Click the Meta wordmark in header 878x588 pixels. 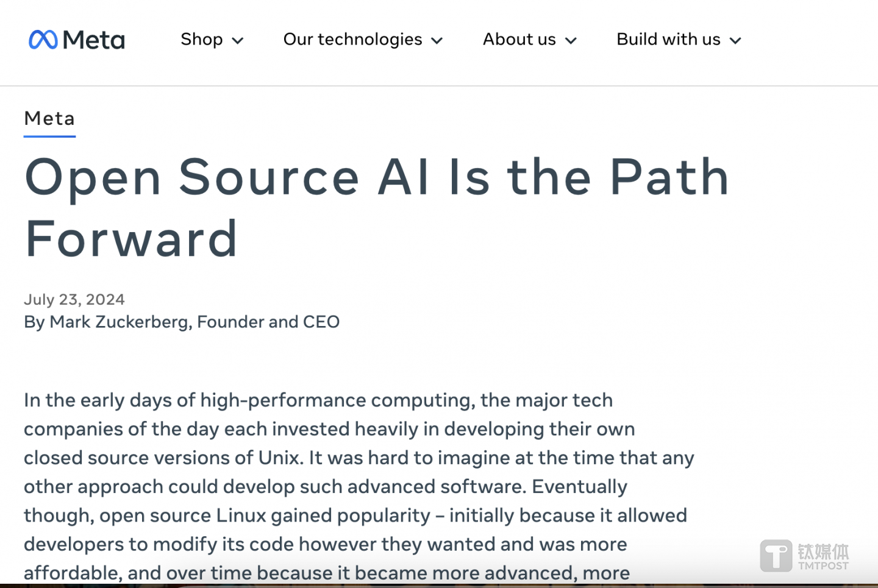(94, 40)
